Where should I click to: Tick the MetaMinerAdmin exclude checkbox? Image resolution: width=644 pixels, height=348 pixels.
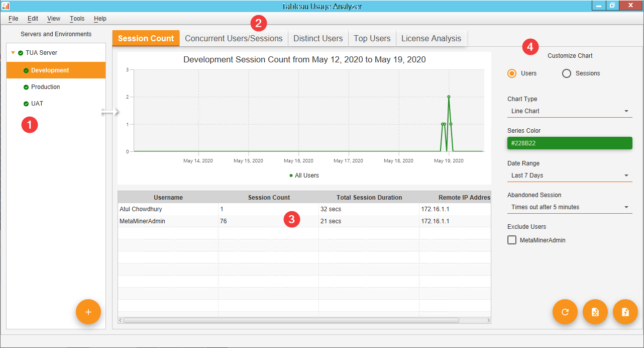pyautogui.click(x=512, y=240)
